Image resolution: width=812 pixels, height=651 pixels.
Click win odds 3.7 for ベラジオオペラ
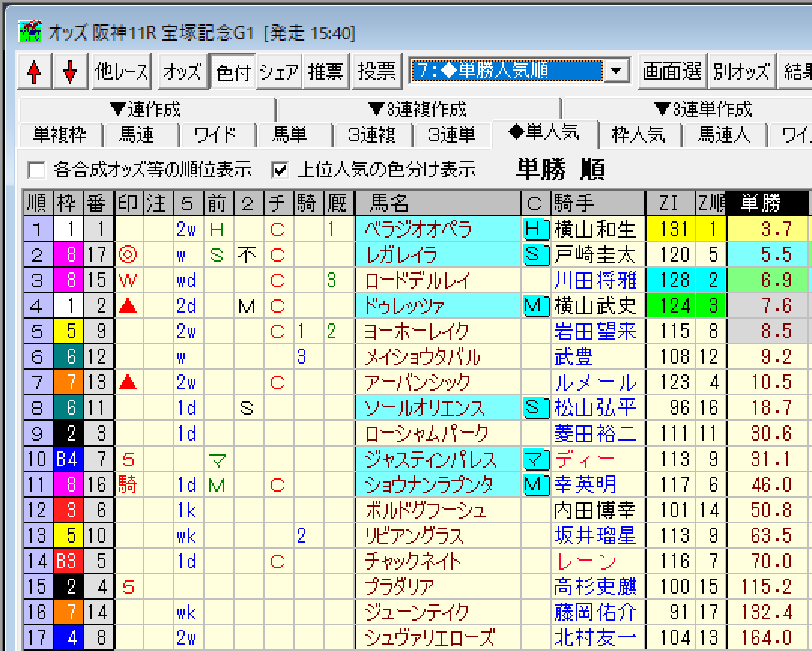(768, 229)
